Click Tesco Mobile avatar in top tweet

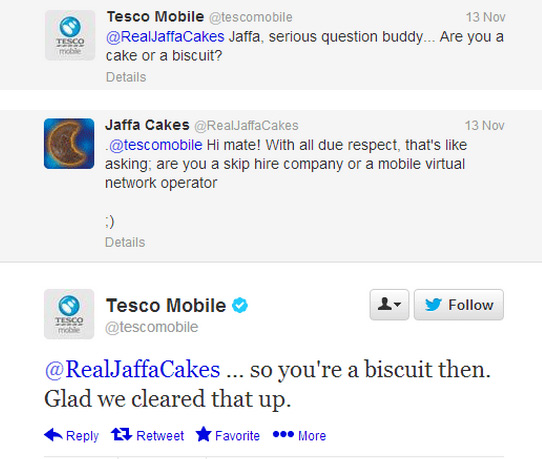point(70,35)
